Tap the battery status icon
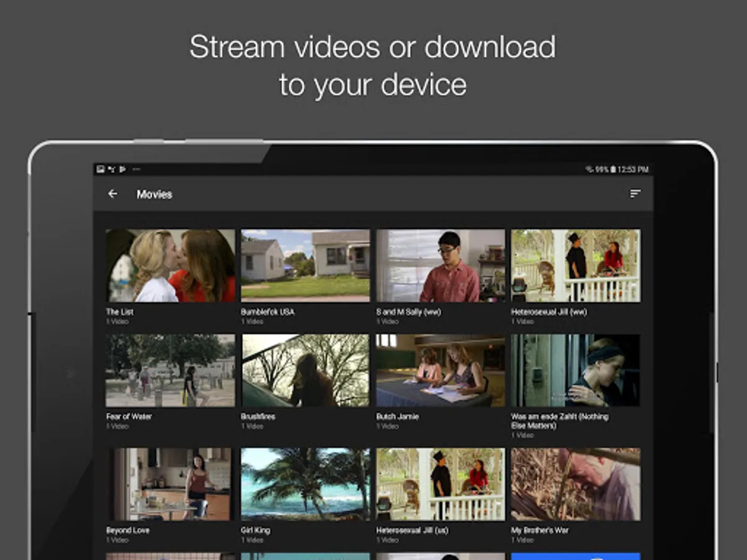The height and width of the screenshot is (560, 747). click(613, 169)
